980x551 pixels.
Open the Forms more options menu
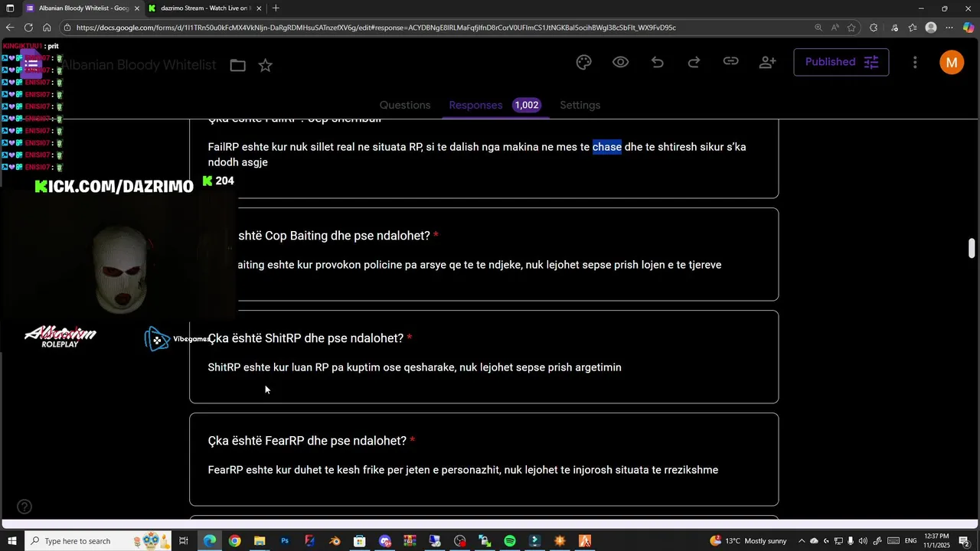coord(915,63)
